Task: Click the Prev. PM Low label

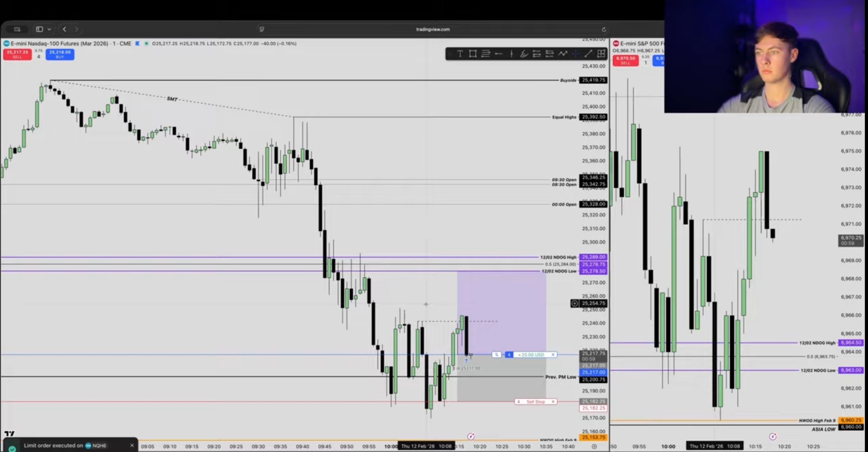Action: coord(560,377)
